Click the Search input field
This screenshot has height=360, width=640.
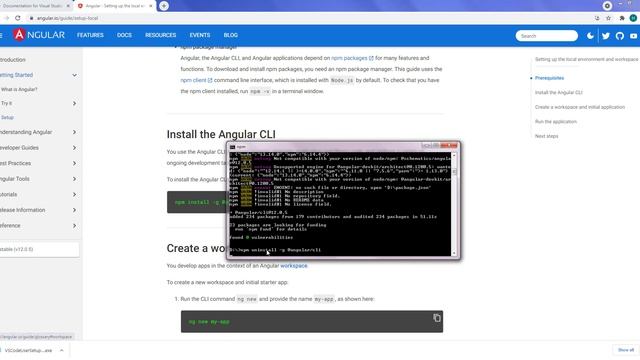(547, 36)
